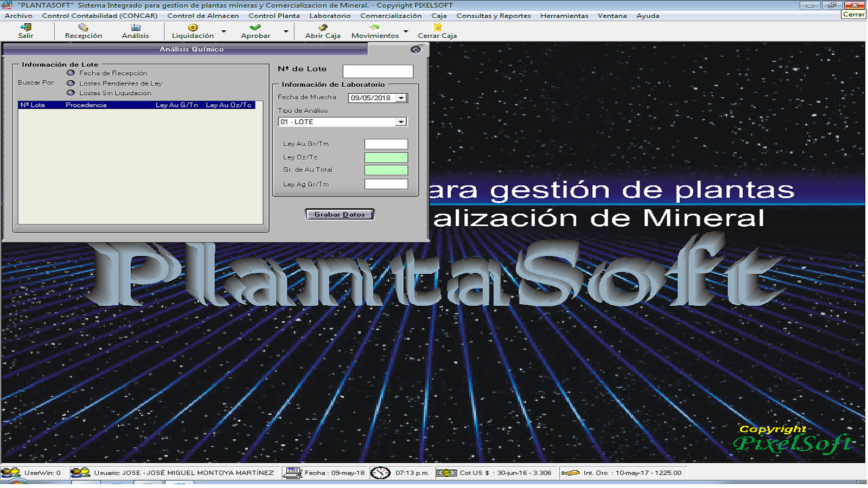The height and width of the screenshot is (488, 868).
Task: Open the Liquidación toolbar icon
Action: coord(193,28)
